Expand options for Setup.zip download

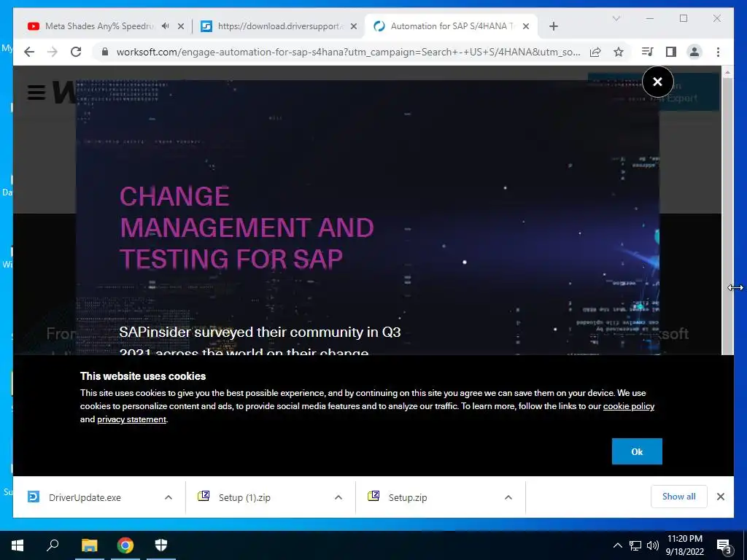(x=508, y=497)
